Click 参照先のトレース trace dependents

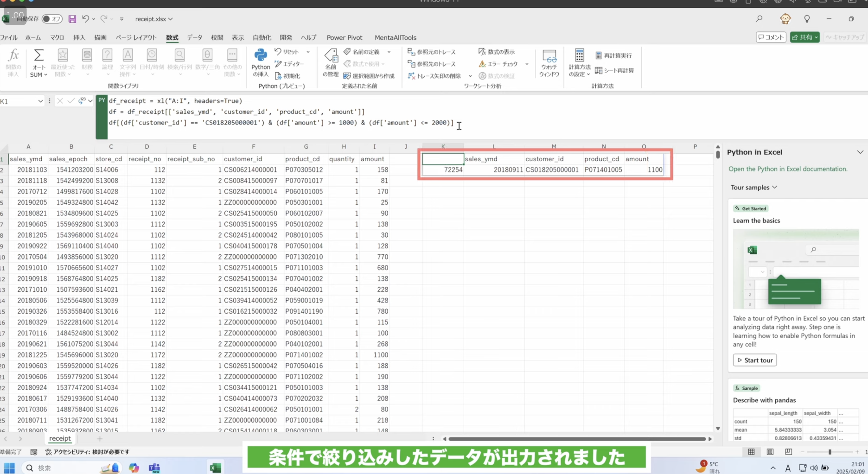pos(432,64)
